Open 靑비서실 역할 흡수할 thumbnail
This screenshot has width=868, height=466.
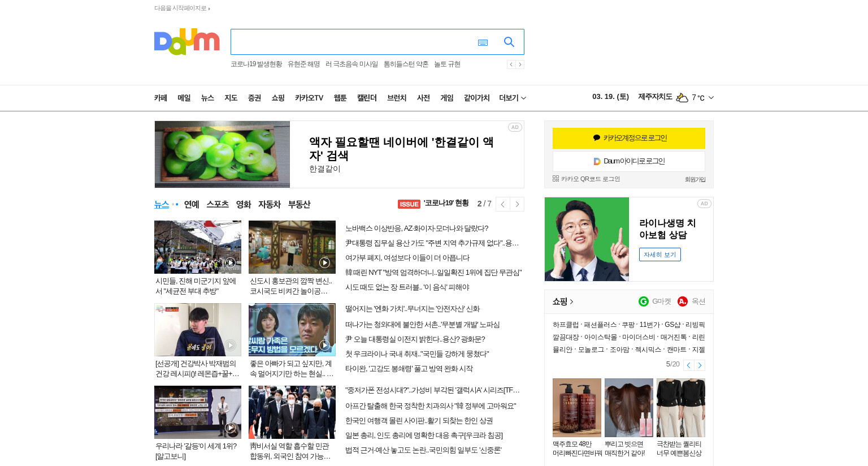(x=292, y=412)
